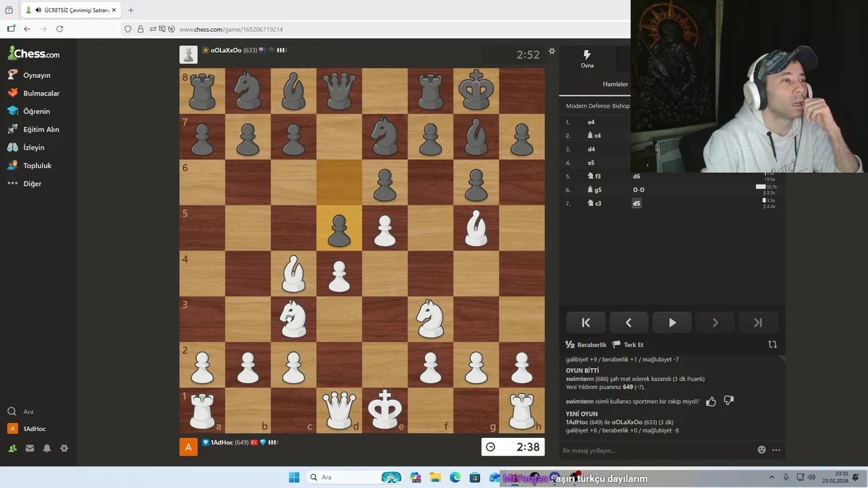
Task: Reload the page in the browser
Action: point(60,29)
